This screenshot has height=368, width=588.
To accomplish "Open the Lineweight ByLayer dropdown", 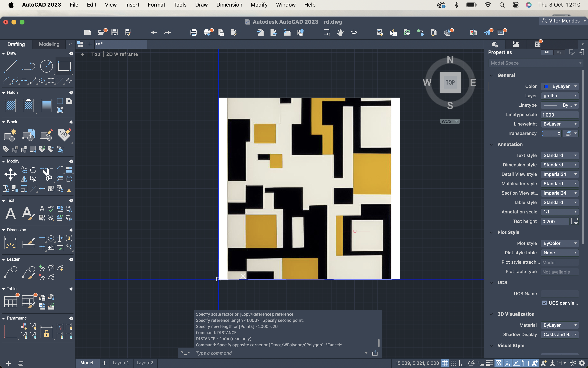I will pyautogui.click(x=560, y=124).
